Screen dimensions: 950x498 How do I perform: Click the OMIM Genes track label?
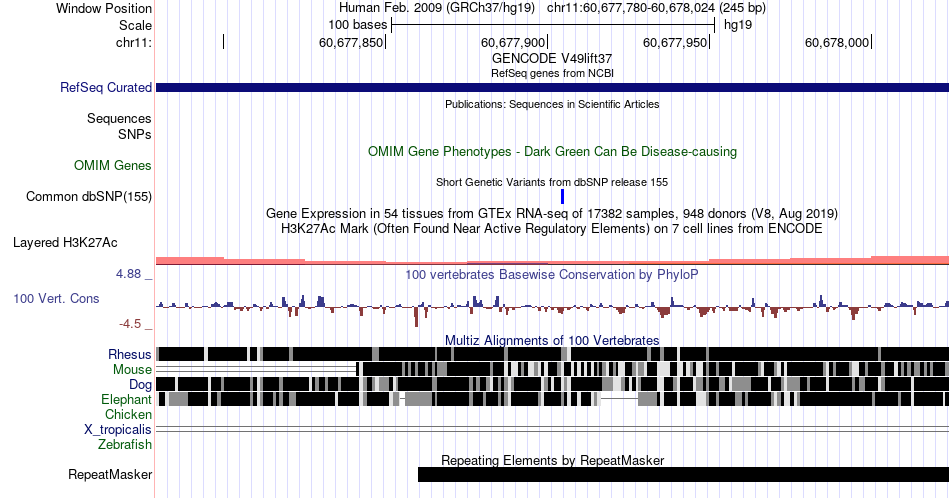(x=112, y=165)
